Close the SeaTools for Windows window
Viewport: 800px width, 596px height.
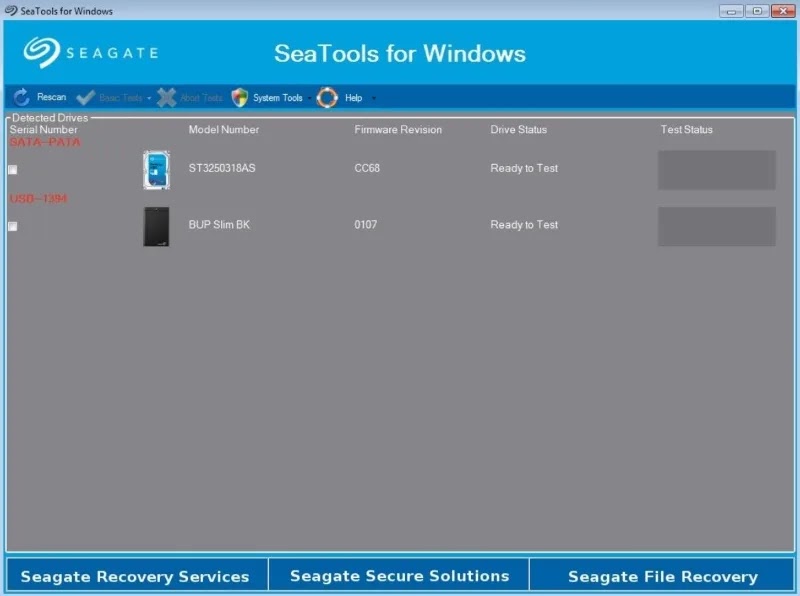pos(783,11)
